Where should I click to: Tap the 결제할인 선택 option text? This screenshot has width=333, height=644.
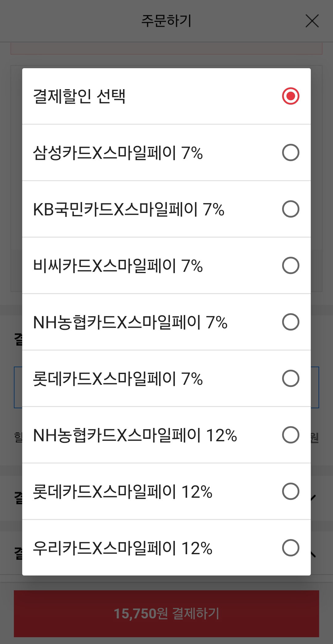click(79, 96)
